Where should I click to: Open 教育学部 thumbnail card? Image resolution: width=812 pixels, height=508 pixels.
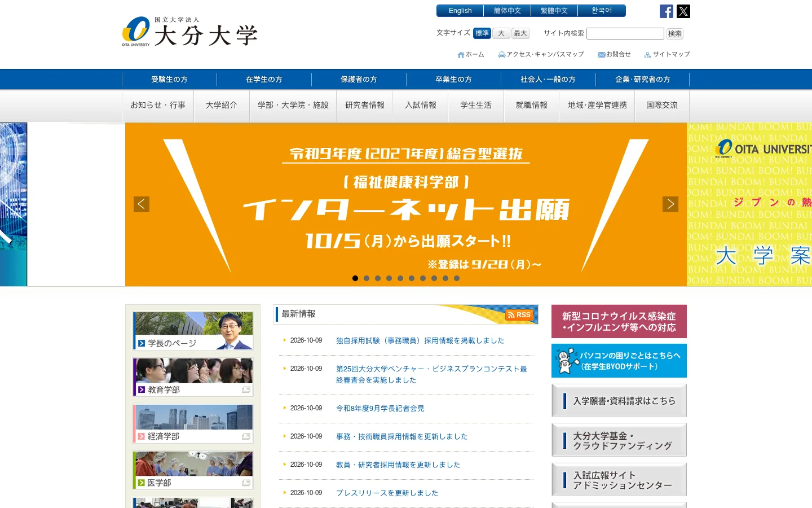[193, 377]
